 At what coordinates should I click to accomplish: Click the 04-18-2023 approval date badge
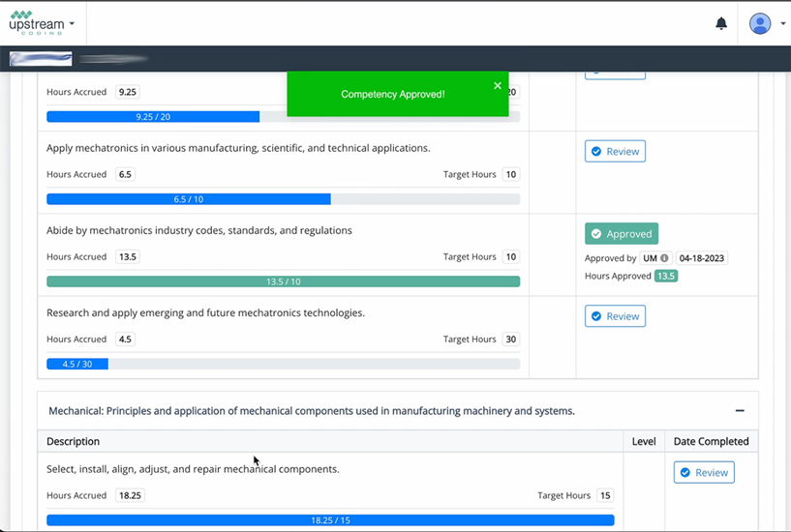click(702, 258)
